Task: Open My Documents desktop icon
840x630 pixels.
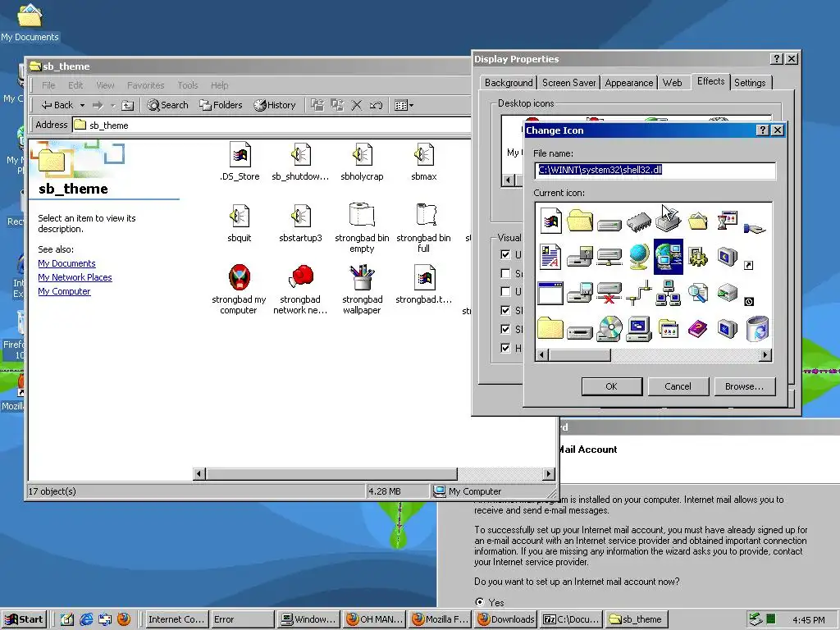Action: (30, 23)
